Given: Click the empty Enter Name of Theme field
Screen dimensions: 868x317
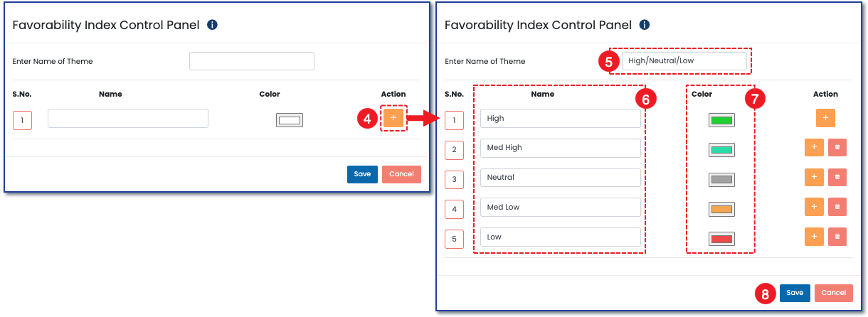Looking at the screenshot, I should point(252,61).
